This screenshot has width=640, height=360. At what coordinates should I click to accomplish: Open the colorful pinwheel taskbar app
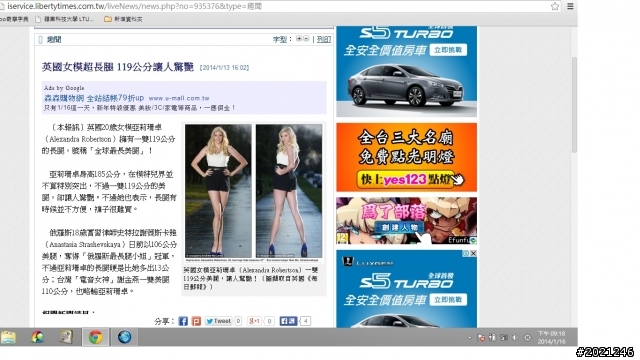38,337
